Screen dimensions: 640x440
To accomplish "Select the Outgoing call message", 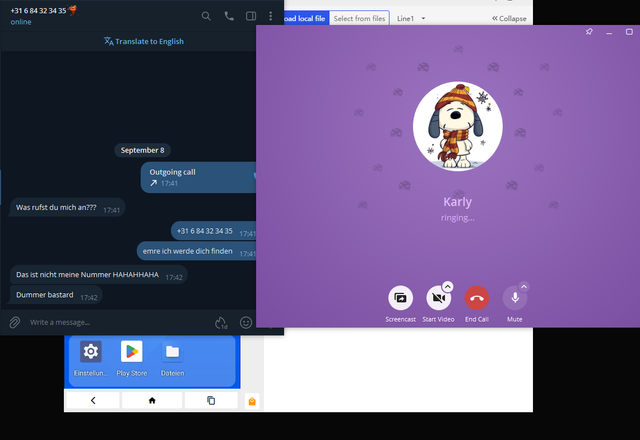I will 198,178.
